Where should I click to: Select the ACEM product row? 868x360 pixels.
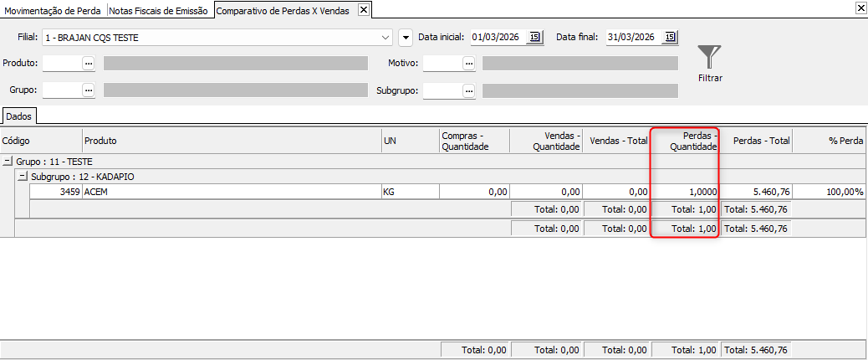[x=231, y=192]
